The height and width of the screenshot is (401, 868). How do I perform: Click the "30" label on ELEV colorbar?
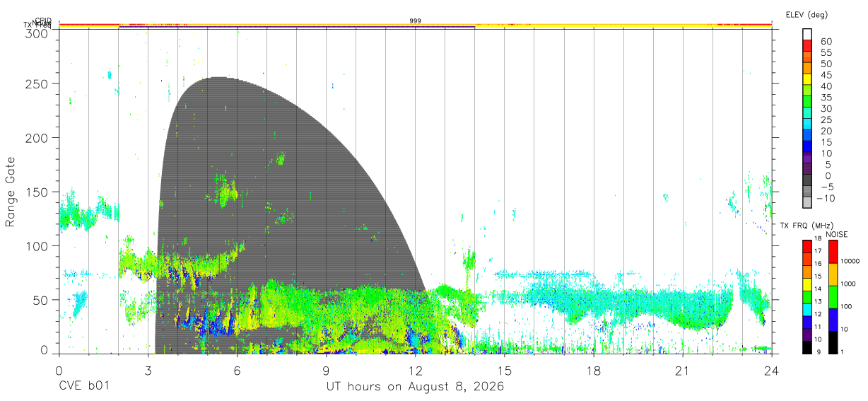click(826, 109)
